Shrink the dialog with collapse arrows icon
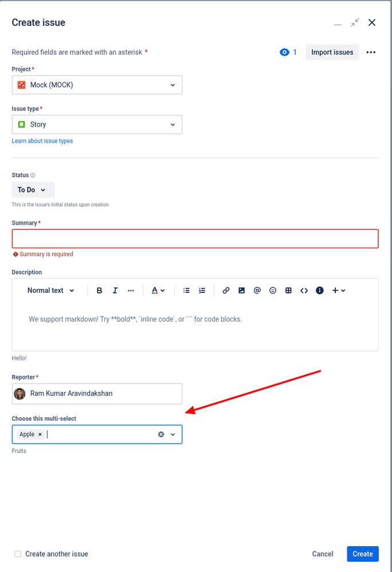Screen dimensions: 392x572 [355, 22]
